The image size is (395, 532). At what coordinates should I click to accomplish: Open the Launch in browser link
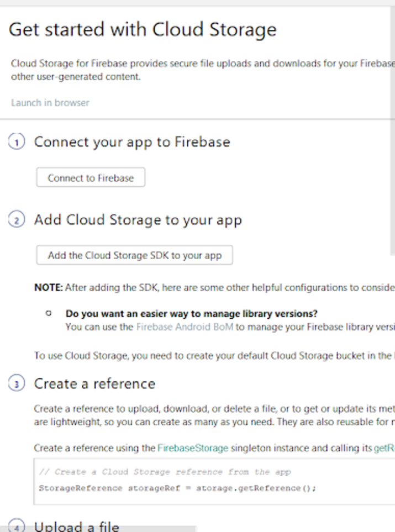[50, 103]
